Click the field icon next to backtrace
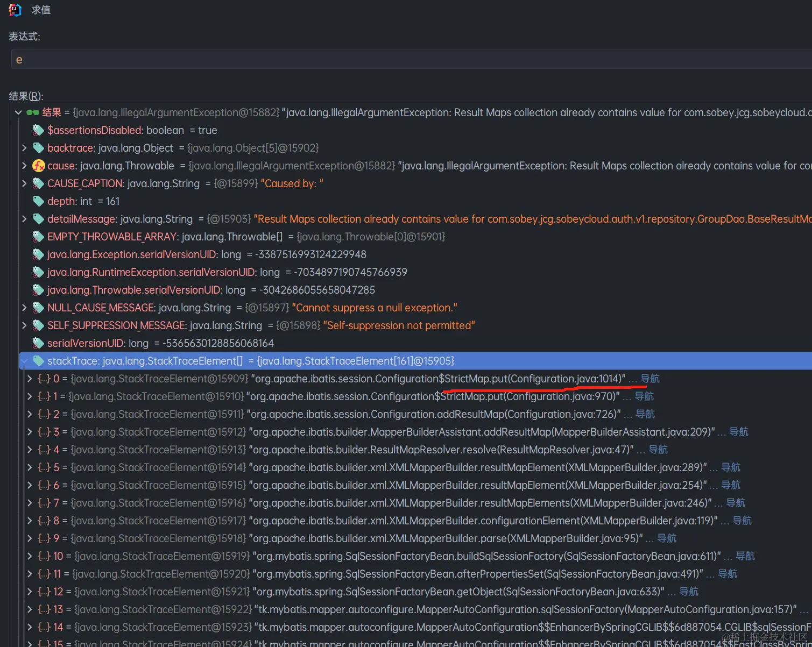This screenshot has width=812, height=647. (38, 148)
